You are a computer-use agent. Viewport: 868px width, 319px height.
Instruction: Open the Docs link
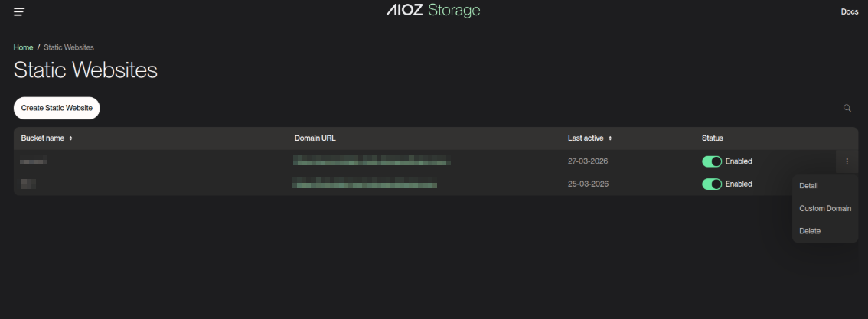pyautogui.click(x=849, y=11)
